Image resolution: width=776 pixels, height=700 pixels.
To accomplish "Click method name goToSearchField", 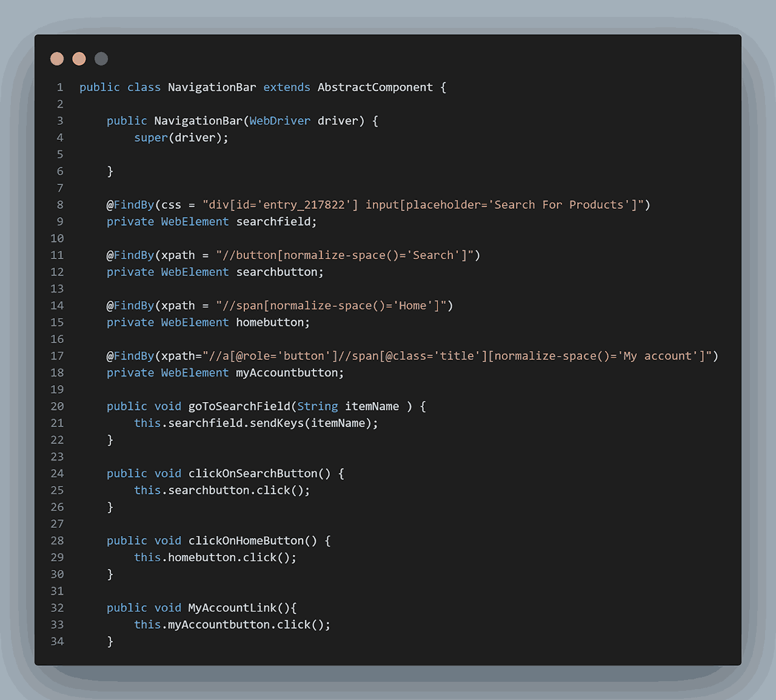I will (x=239, y=406).
